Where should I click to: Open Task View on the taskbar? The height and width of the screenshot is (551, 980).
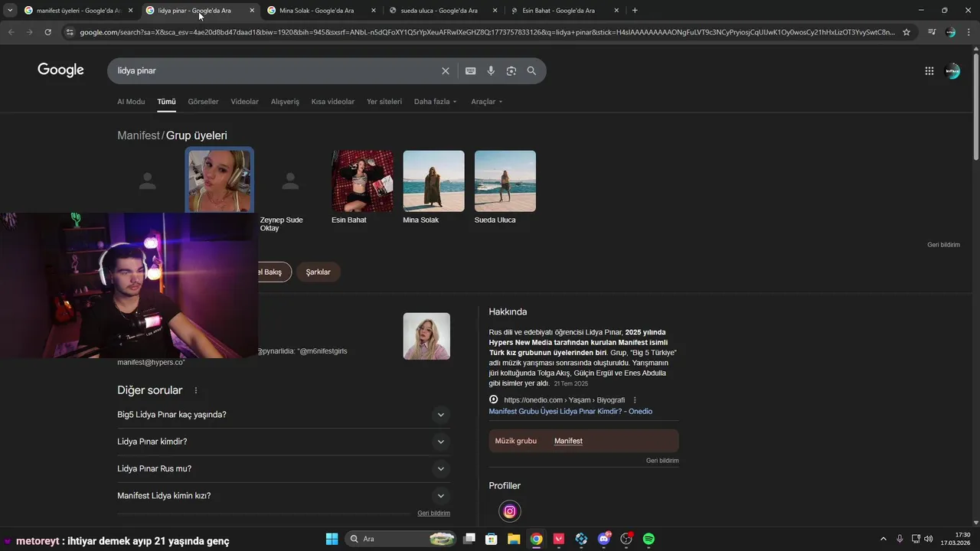coord(469,539)
